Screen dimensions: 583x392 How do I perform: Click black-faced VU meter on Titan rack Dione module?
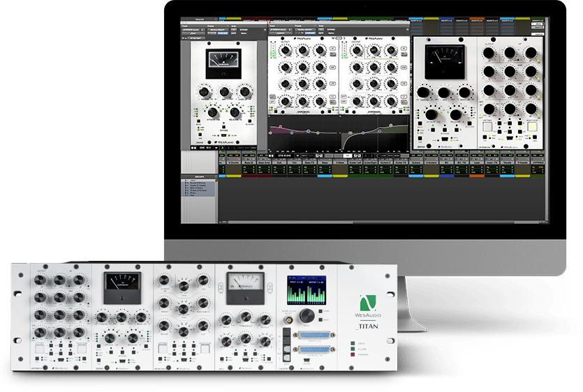[x=122, y=288]
